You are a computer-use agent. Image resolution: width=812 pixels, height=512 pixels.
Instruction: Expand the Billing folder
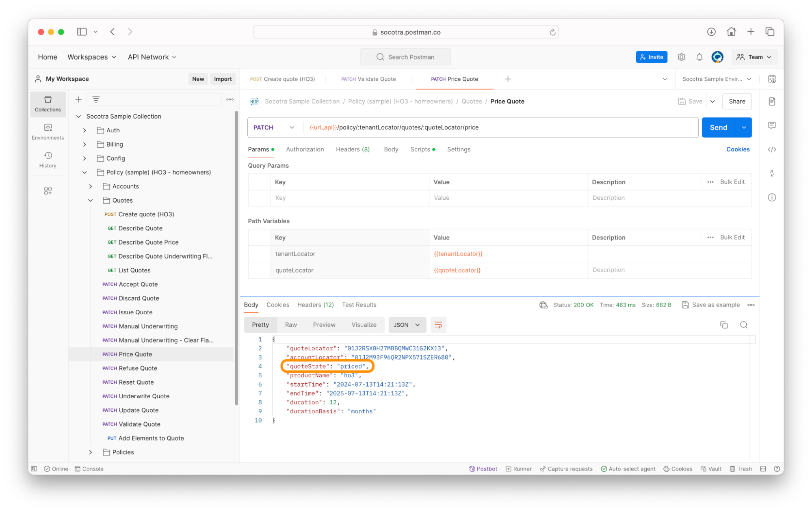pos(84,144)
